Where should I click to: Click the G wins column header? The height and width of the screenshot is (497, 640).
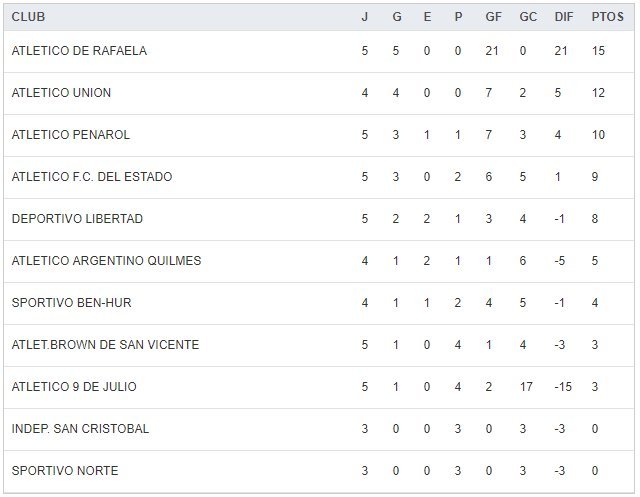(x=397, y=17)
